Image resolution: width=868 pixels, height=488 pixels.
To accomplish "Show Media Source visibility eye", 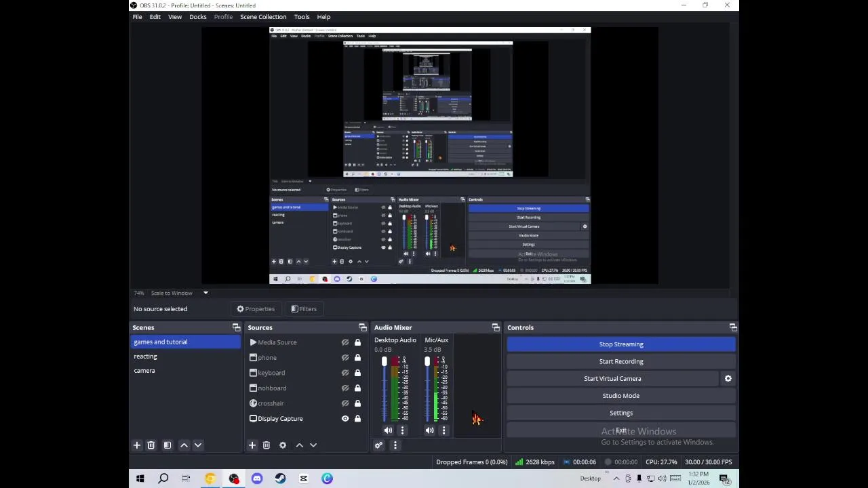I will click(344, 342).
